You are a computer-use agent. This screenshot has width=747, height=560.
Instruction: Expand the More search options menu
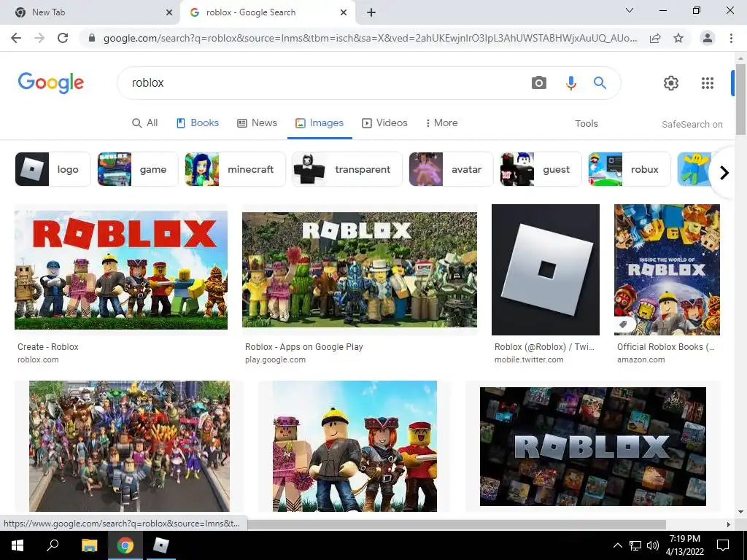(441, 122)
